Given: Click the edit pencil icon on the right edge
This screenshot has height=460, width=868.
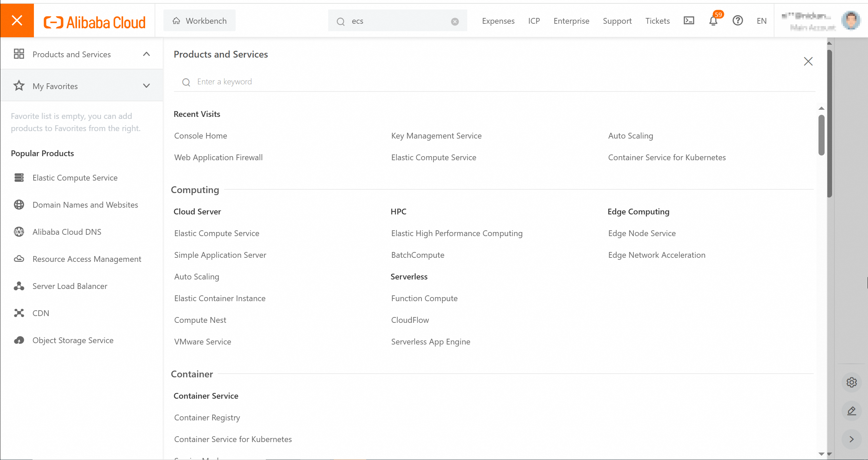Looking at the screenshot, I should (852, 411).
